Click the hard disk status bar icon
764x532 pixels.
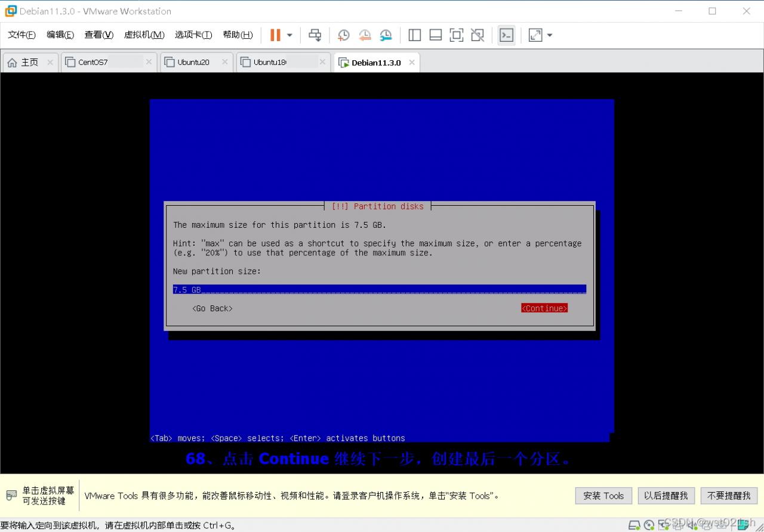coord(634,525)
